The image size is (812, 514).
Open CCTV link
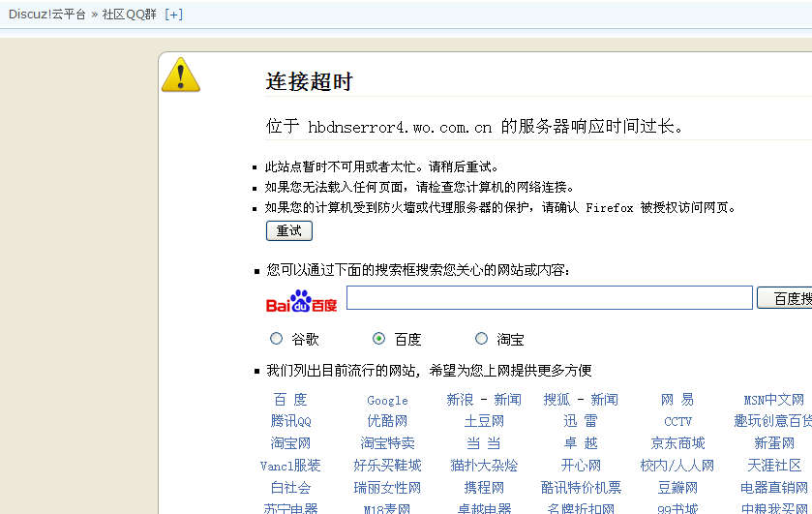coord(677,421)
